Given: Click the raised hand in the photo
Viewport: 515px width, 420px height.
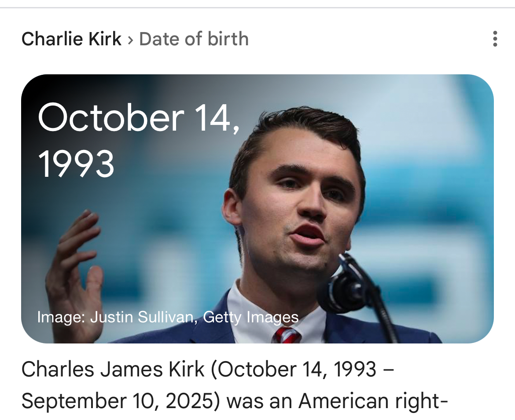Looking at the screenshot, I should click(73, 264).
